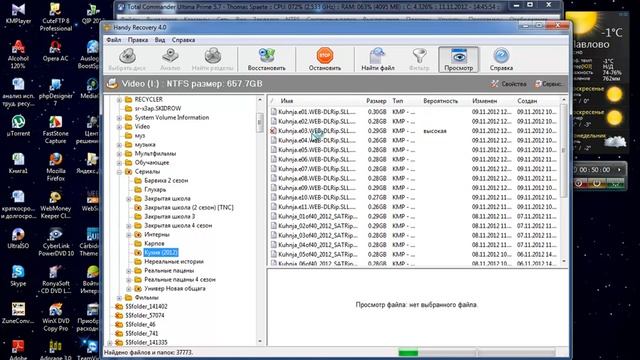
Task: Sort by the Создан column header
Action: pos(527,101)
